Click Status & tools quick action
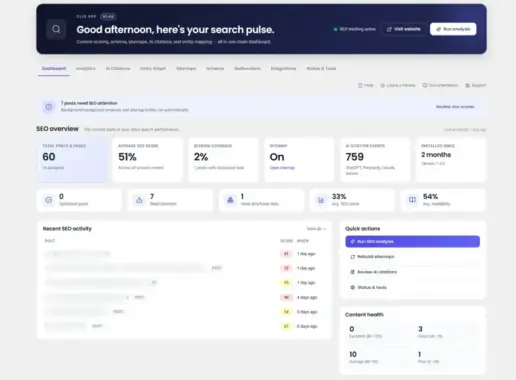Viewport: 516px width, 380px height. [413, 287]
